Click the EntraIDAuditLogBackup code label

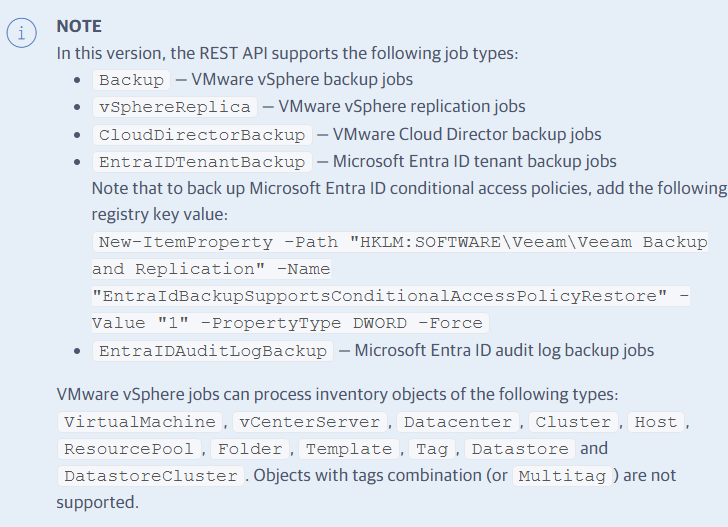pos(212,350)
